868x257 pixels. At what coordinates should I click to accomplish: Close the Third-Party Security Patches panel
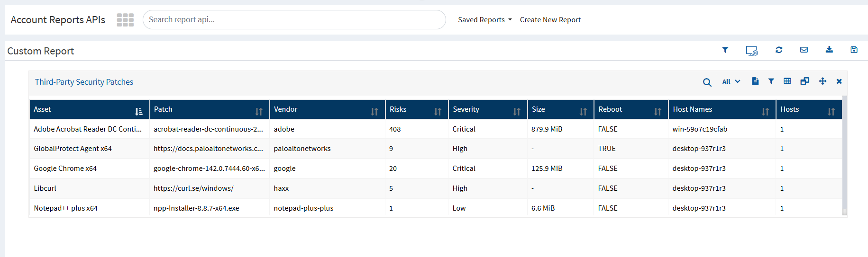pyautogui.click(x=839, y=81)
